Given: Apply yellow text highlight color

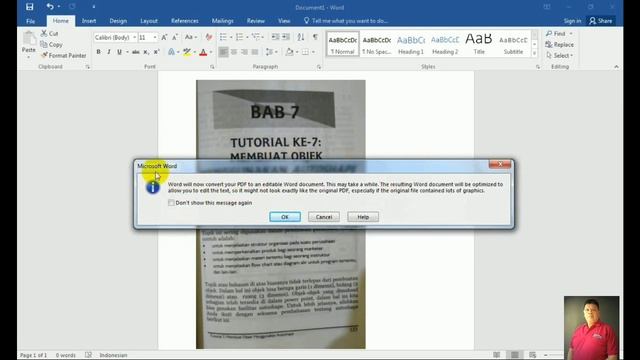Looking at the screenshot, I should point(187,52).
